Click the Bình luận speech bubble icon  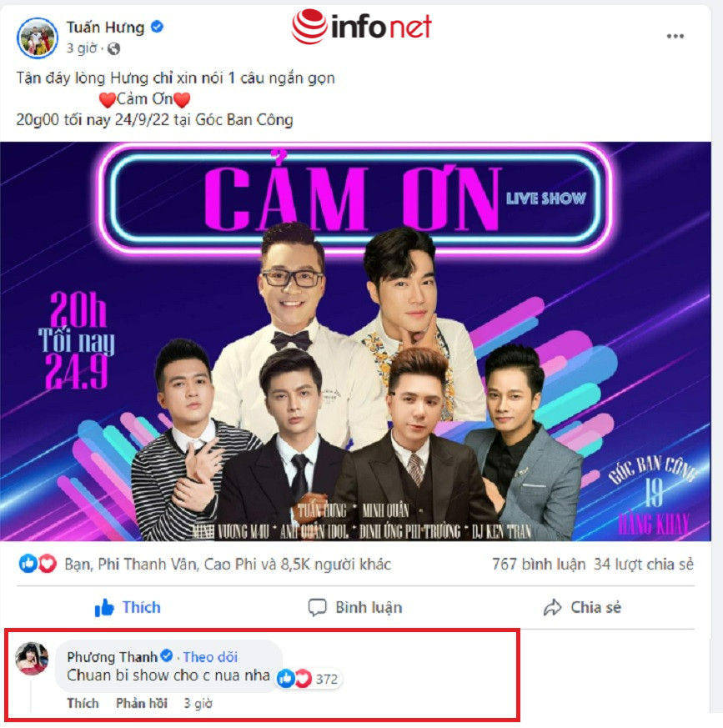click(x=317, y=607)
